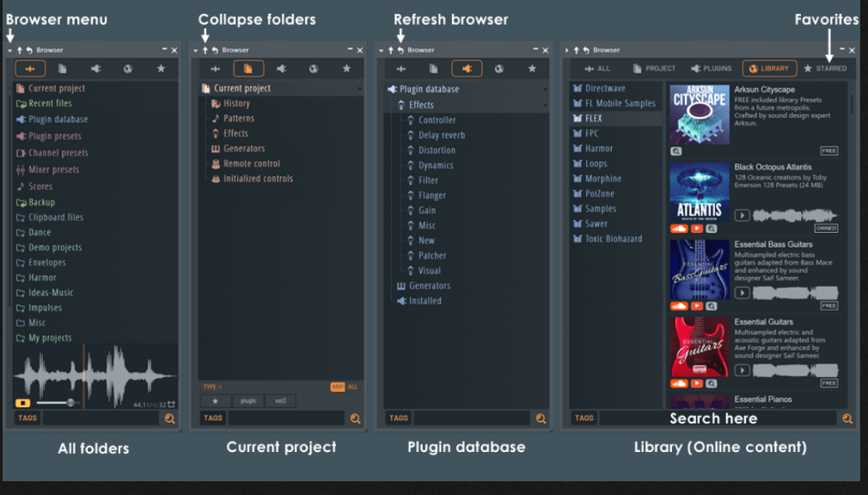Open the Ideas-Music folder
Screen dimensions: 868x495
[x=45, y=292]
